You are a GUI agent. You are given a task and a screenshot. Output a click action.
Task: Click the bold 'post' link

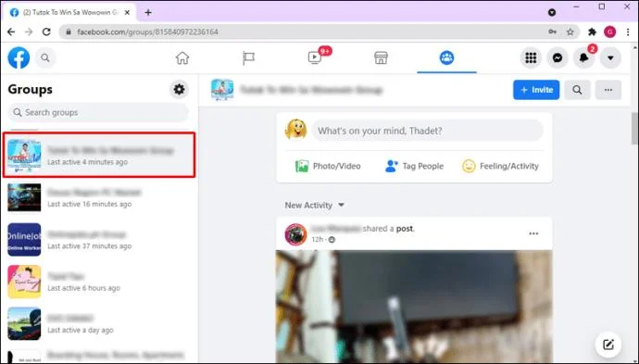[405, 229]
